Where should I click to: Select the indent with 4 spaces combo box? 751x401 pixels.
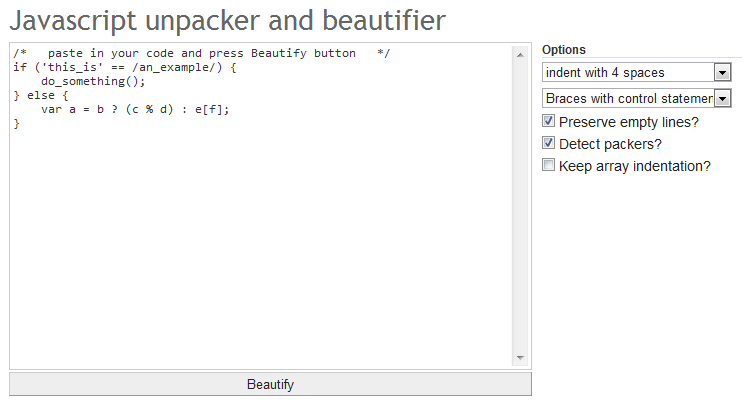(x=637, y=72)
